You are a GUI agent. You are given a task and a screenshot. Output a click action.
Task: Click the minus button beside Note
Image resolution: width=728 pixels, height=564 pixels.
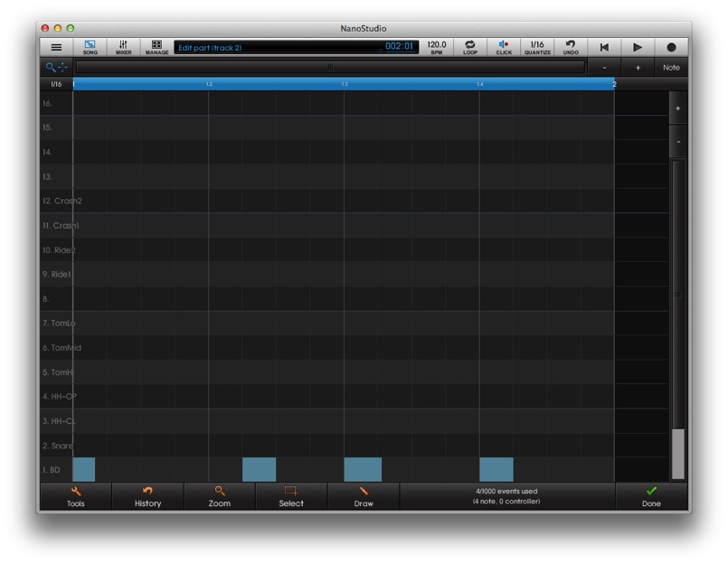click(604, 68)
